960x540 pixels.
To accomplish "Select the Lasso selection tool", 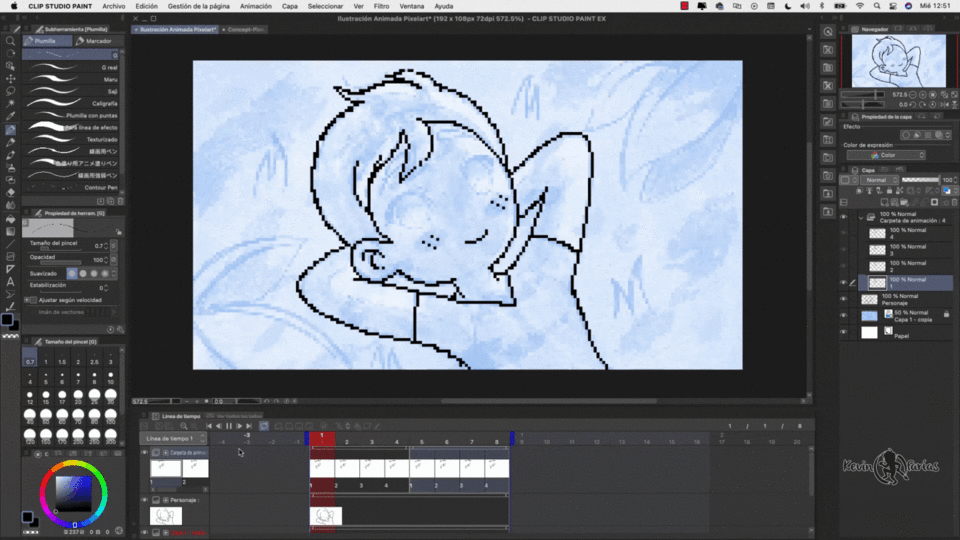I will tap(10, 91).
